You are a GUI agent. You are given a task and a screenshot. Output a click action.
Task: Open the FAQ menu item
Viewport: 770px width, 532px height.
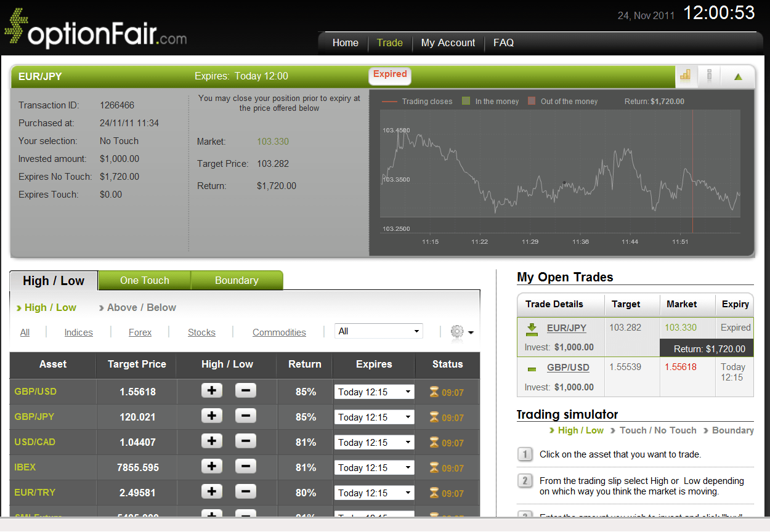[503, 42]
